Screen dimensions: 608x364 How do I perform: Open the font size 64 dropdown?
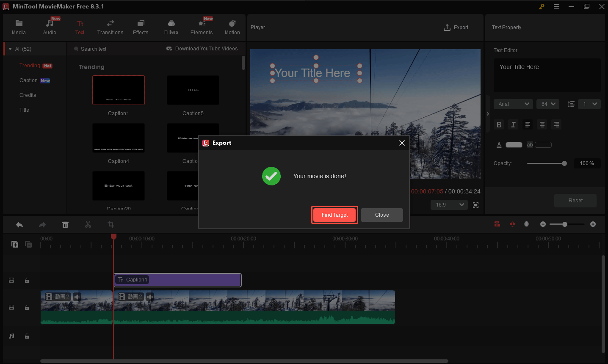(x=548, y=104)
